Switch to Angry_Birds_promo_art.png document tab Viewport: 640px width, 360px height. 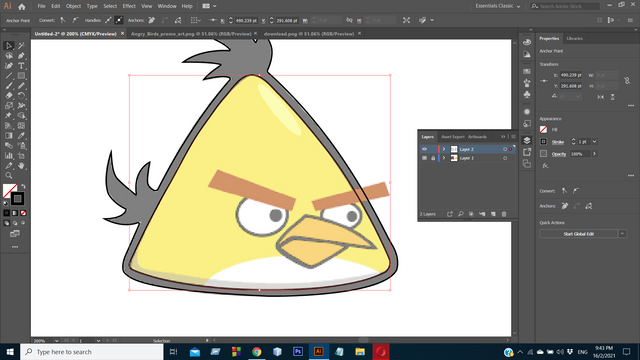coord(191,34)
